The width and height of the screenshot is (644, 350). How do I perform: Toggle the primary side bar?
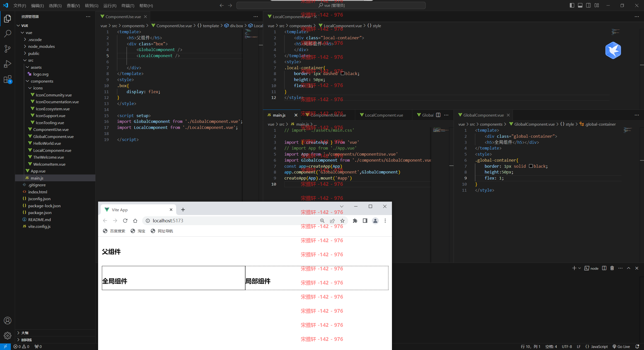click(x=572, y=5)
